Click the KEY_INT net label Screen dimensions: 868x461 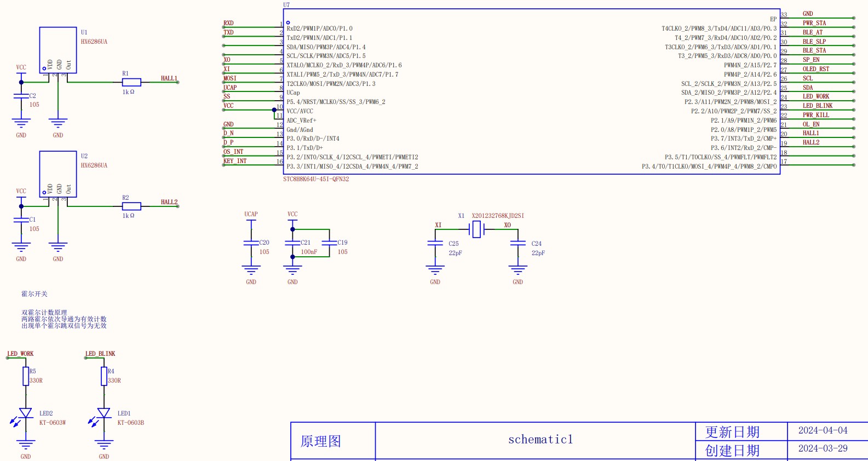click(x=235, y=161)
